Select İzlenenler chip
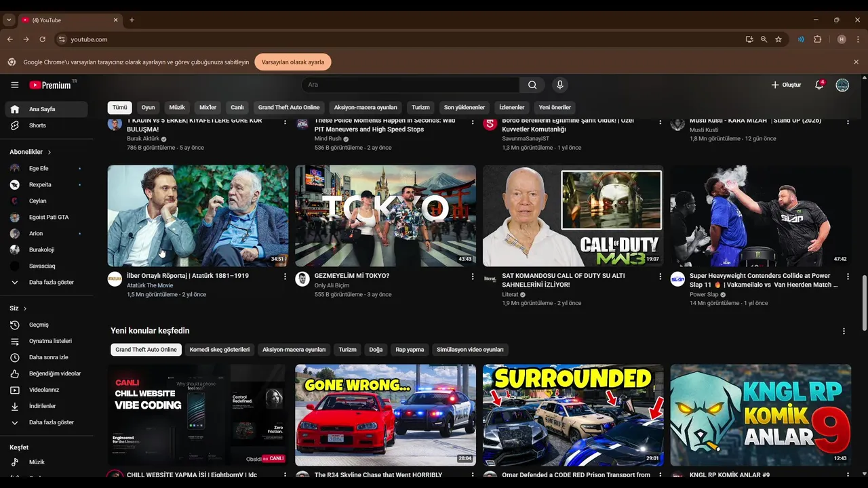868x488 pixels. [512, 107]
